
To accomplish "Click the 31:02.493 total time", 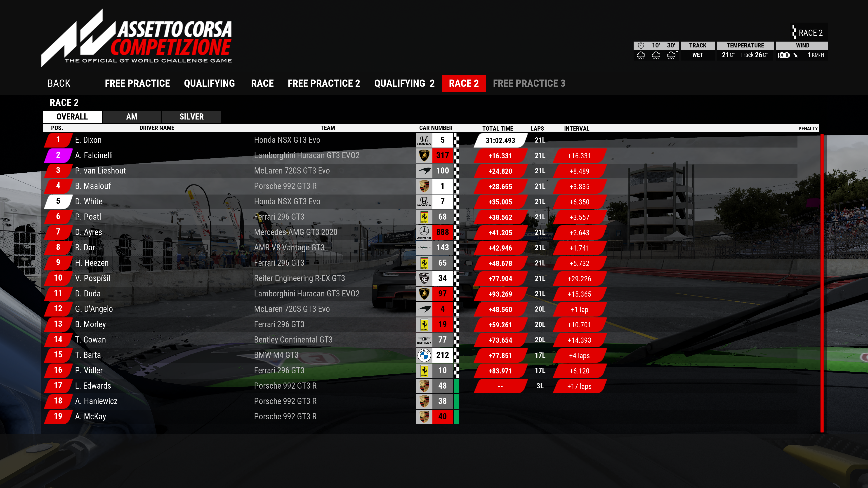I will 500,141.
